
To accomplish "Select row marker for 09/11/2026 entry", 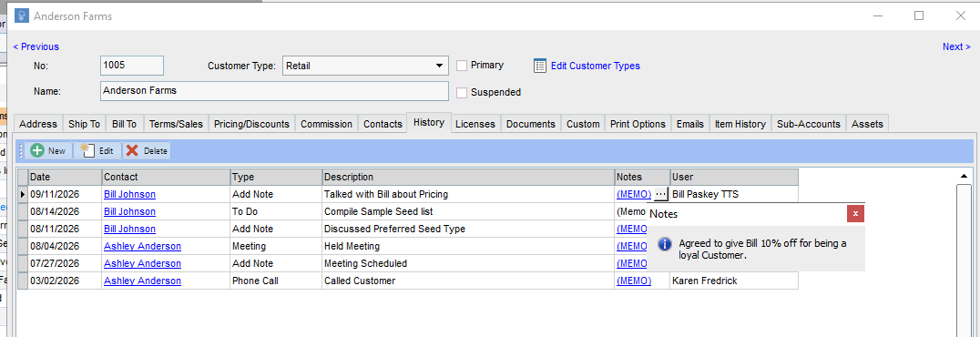I will 23,194.
